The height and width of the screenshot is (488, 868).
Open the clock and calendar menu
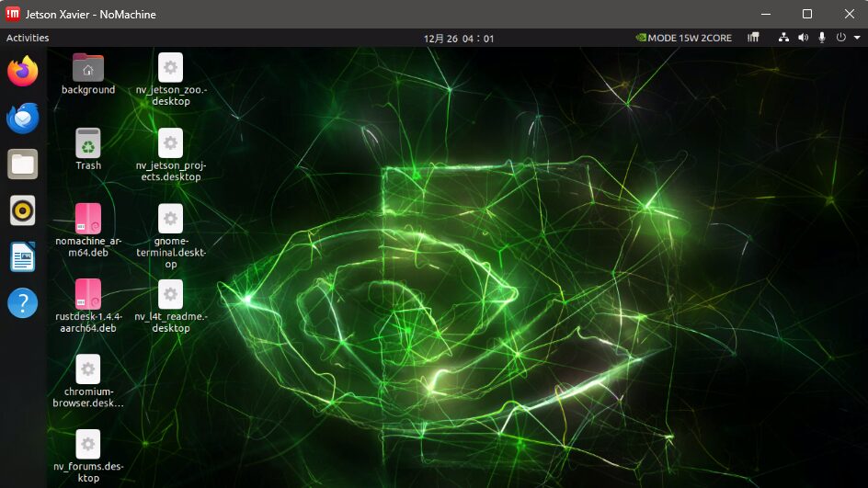click(x=459, y=39)
